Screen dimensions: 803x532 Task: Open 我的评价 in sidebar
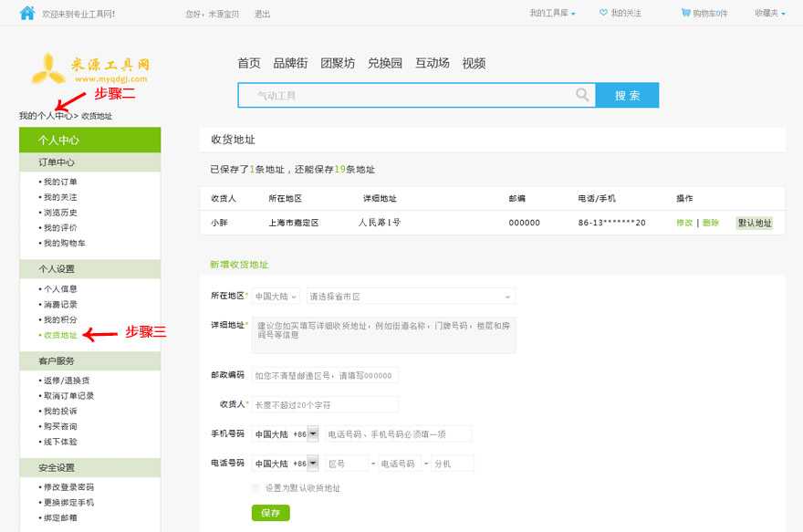coord(60,228)
